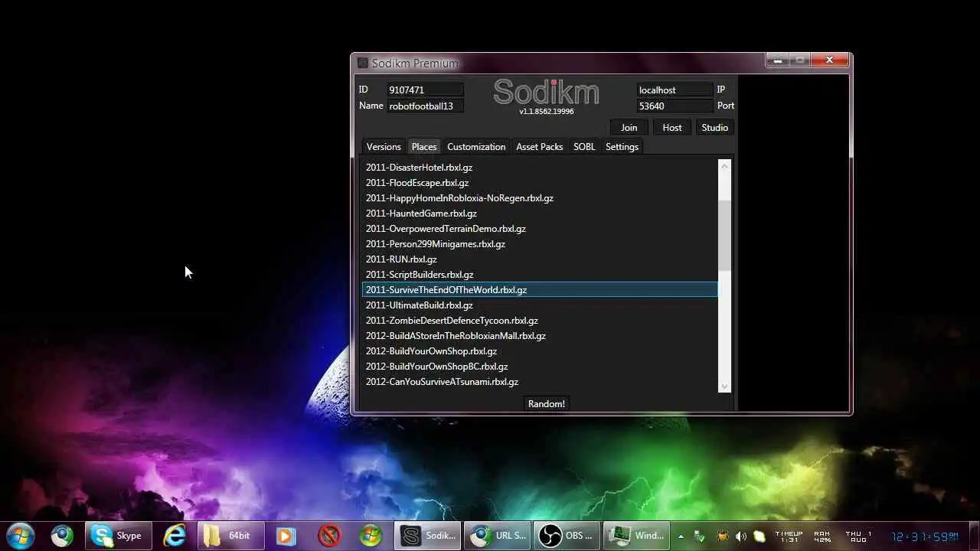Click the Windows-logo orb taskbar icon
The image size is (980, 551).
pos(370,536)
